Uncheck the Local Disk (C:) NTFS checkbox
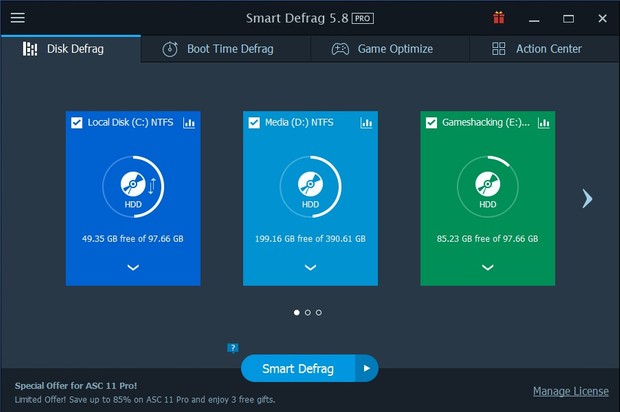620x412 pixels. 77,123
